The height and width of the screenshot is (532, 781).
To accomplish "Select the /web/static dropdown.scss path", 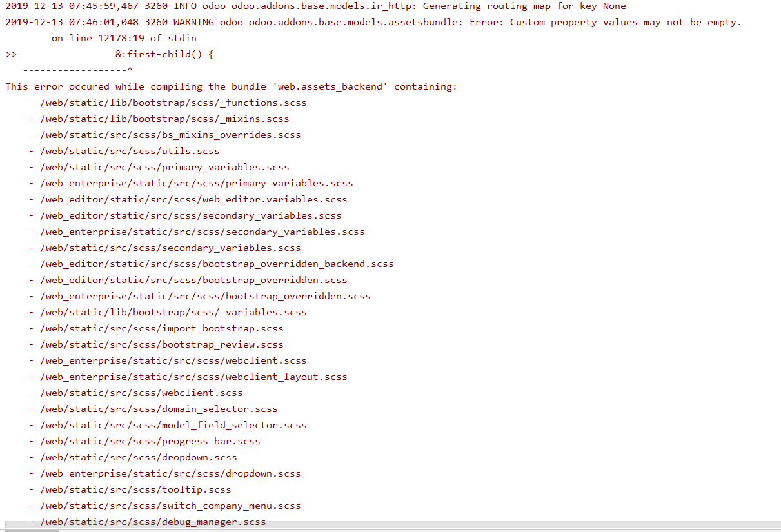I will [x=139, y=457].
